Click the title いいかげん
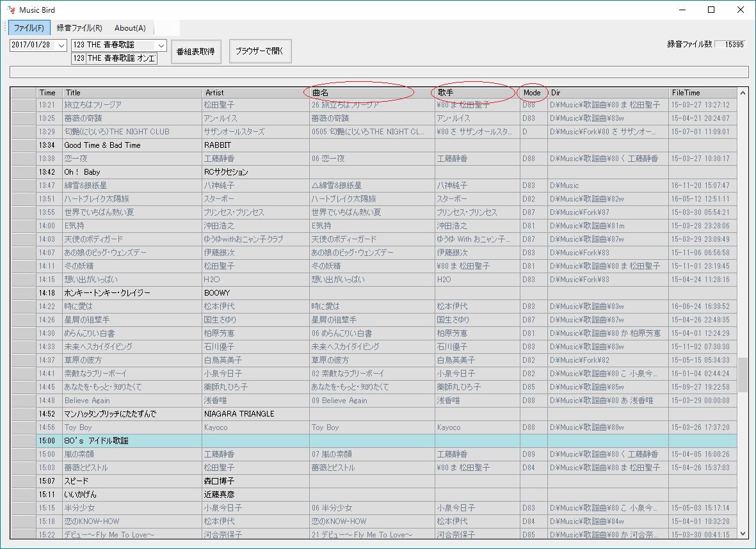The height and width of the screenshot is (549, 756). tap(80, 495)
